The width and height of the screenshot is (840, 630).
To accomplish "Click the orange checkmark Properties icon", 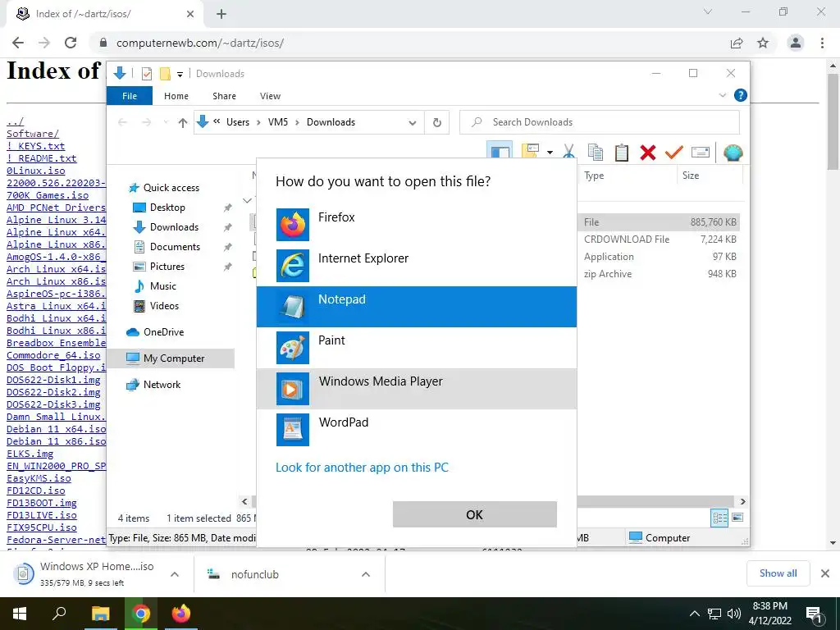I will coord(674,153).
